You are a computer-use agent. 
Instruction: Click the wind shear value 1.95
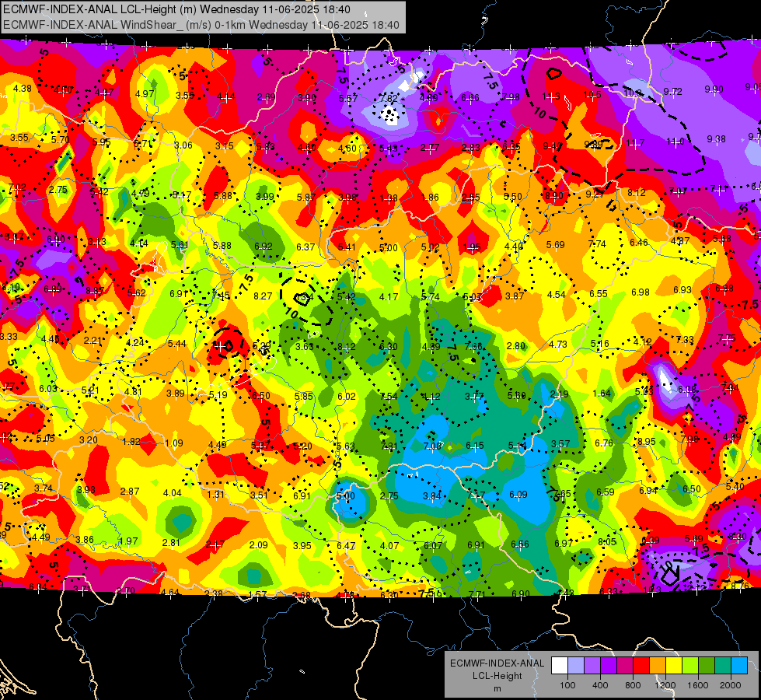[x=472, y=247]
